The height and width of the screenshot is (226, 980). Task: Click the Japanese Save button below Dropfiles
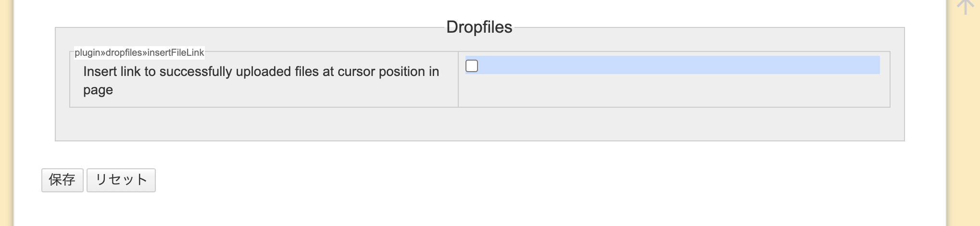click(x=63, y=180)
